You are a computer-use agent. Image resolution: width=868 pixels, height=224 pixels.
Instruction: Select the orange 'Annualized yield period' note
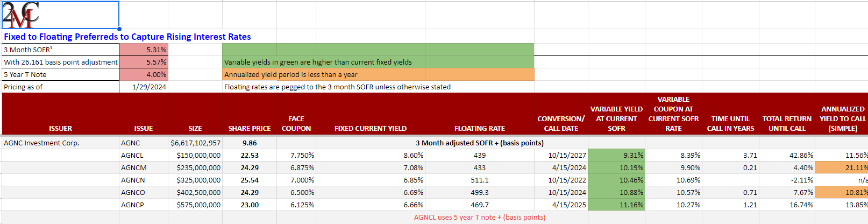coord(378,74)
